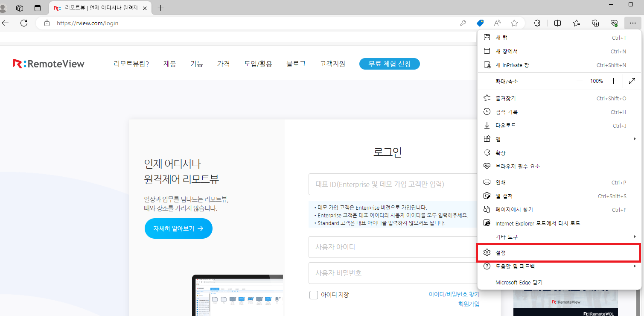Click the address bar URL
Viewport: 644px width, 316px height.
[87, 23]
